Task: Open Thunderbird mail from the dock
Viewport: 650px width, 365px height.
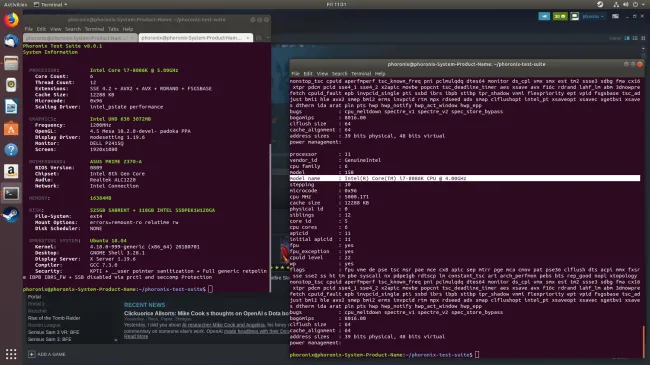Action: 11,41
